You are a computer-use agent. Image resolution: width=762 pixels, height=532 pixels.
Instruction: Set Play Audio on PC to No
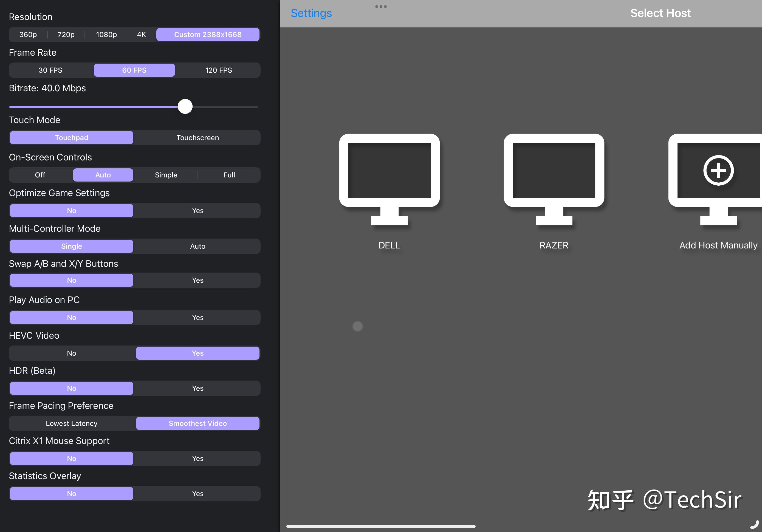click(71, 318)
